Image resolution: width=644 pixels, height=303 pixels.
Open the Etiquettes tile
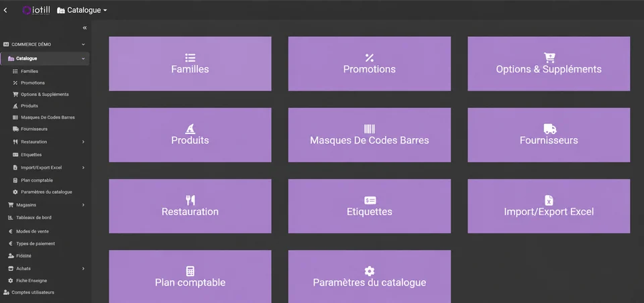369,206
